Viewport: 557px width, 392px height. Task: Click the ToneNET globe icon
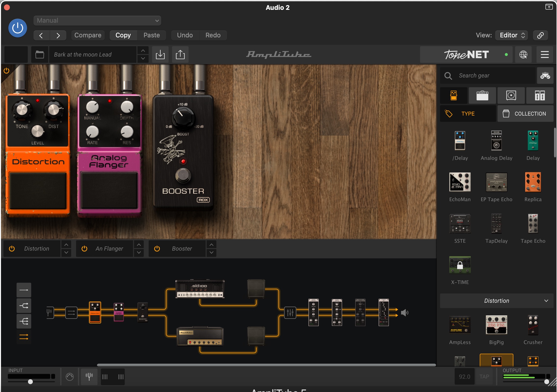523,55
